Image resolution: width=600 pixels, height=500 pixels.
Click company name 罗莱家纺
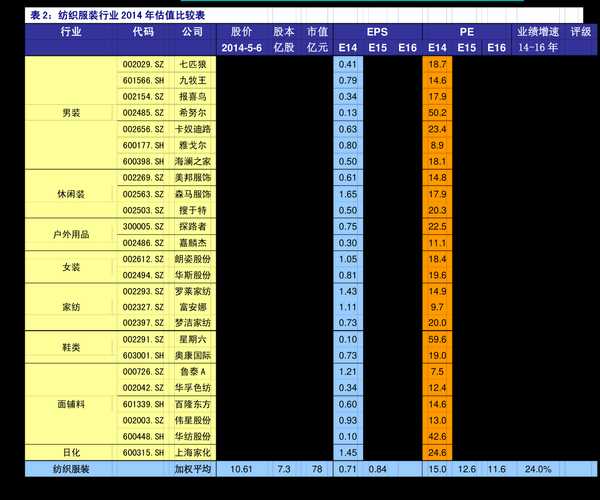pos(192,291)
